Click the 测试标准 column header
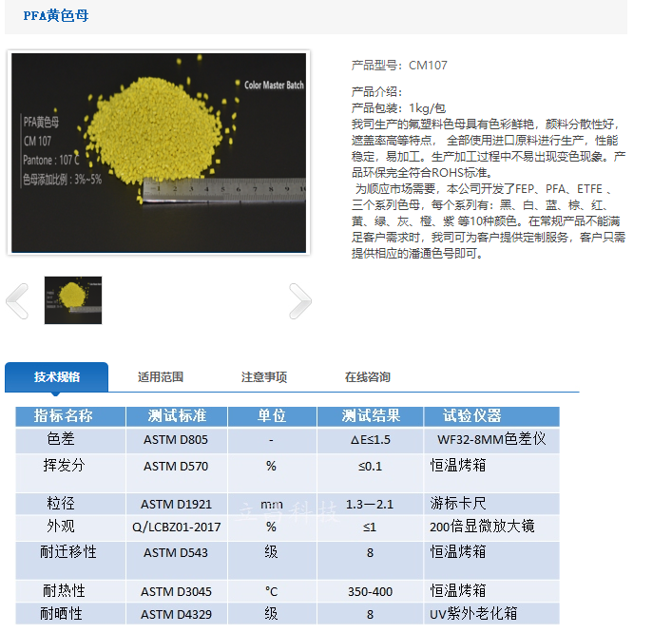The image size is (672, 633). [177, 416]
